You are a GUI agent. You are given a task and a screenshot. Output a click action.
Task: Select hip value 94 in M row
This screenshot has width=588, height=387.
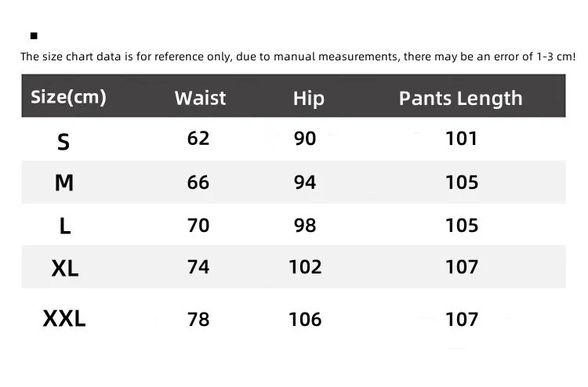pos(305,183)
